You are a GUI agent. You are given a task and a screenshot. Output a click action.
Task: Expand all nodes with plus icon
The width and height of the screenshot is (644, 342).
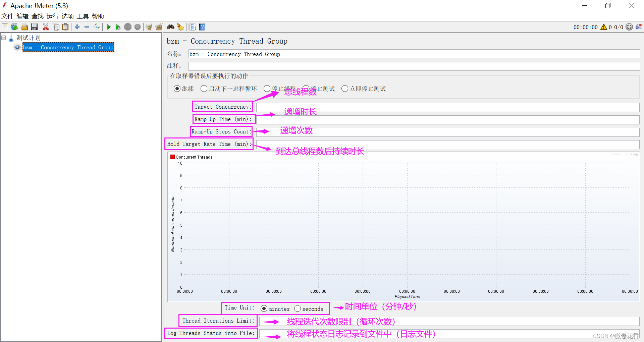77,27
